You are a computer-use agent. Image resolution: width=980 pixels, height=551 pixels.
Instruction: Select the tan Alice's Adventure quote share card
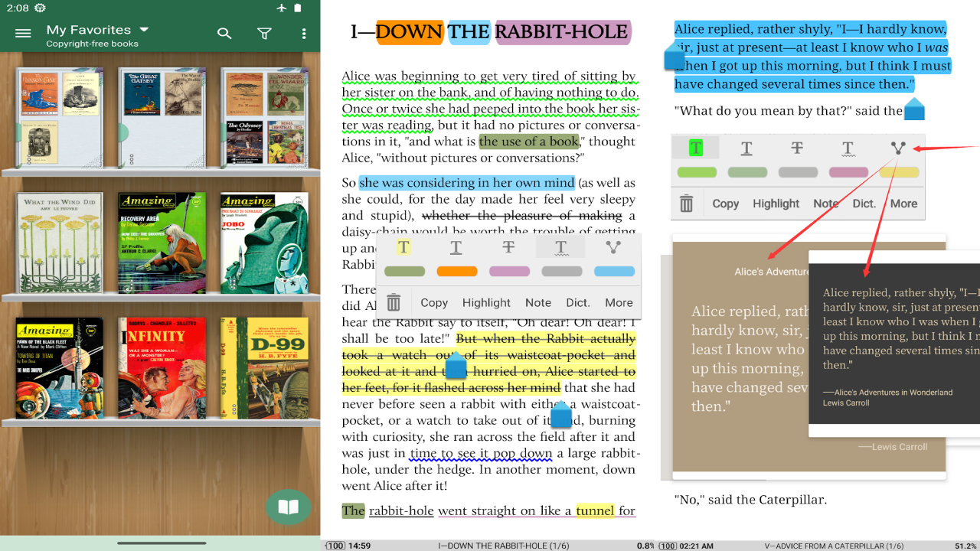(x=740, y=357)
